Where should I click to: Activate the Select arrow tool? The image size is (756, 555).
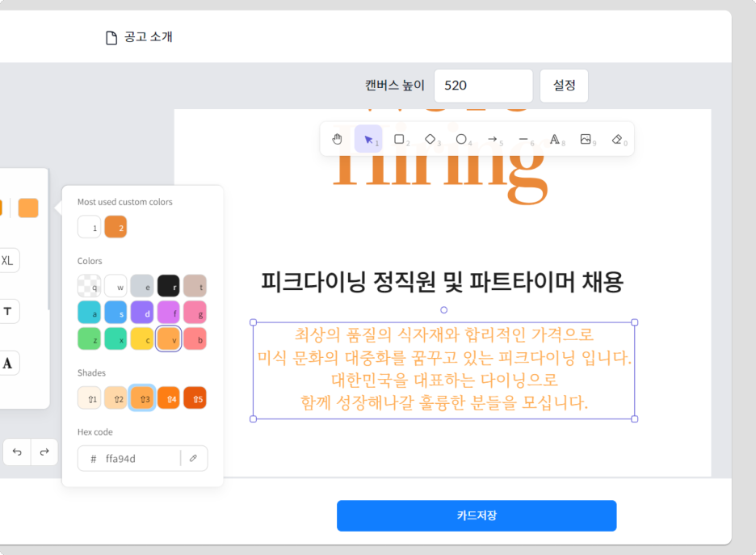pos(368,139)
